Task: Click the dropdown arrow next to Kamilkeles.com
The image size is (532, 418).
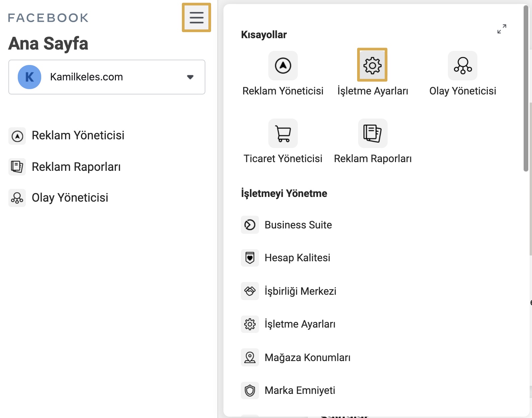Action: click(190, 77)
